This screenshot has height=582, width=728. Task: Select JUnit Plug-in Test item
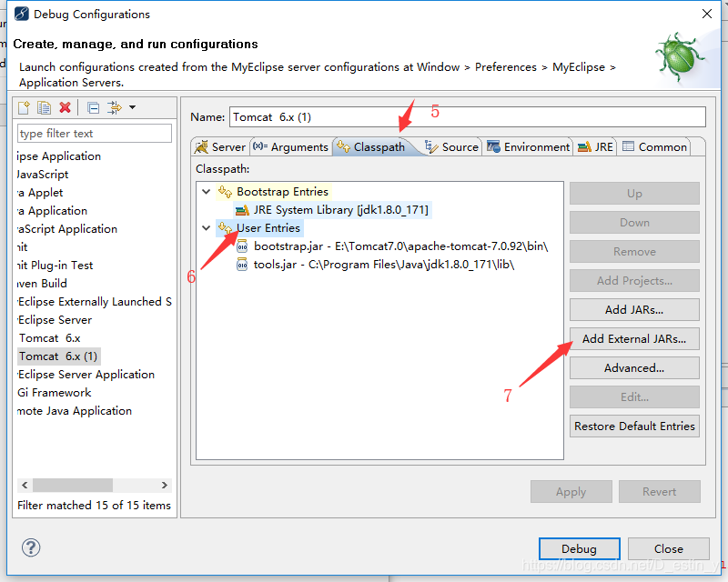click(x=55, y=266)
